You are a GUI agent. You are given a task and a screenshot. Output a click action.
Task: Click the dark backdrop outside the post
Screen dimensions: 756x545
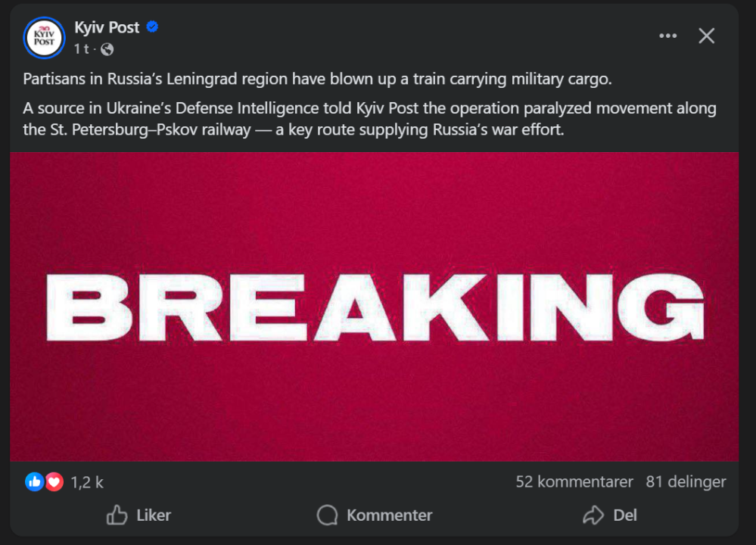748,303
